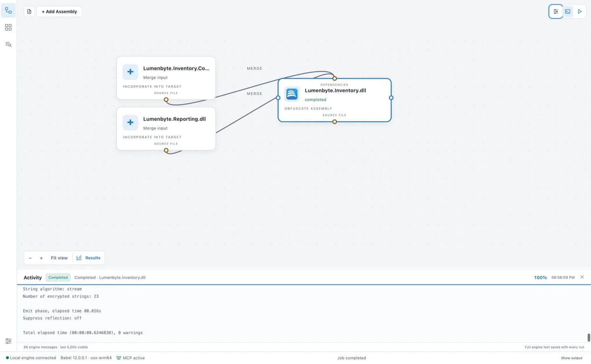Open the Results view button

(x=89, y=258)
